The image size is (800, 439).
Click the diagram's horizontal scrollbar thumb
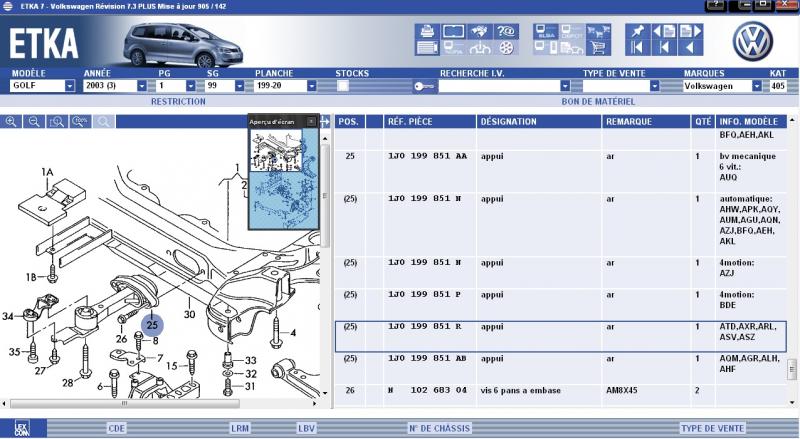click(x=124, y=403)
